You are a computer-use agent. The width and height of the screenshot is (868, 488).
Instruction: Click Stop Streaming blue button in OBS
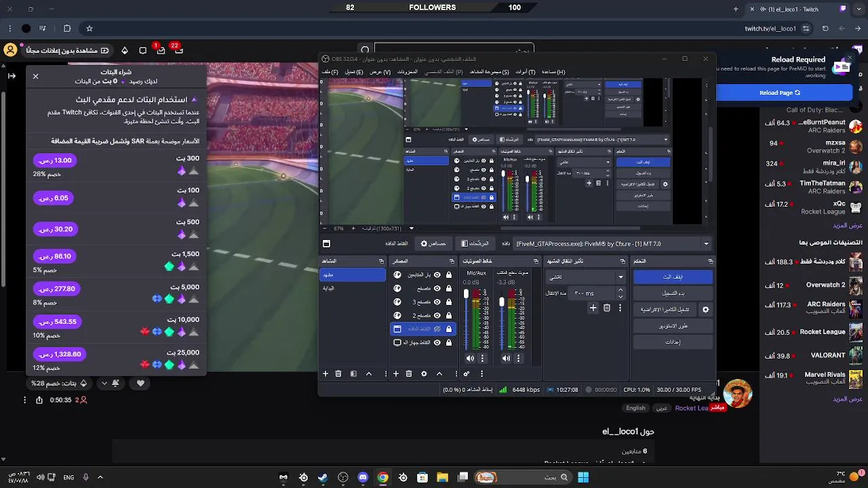(x=673, y=277)
